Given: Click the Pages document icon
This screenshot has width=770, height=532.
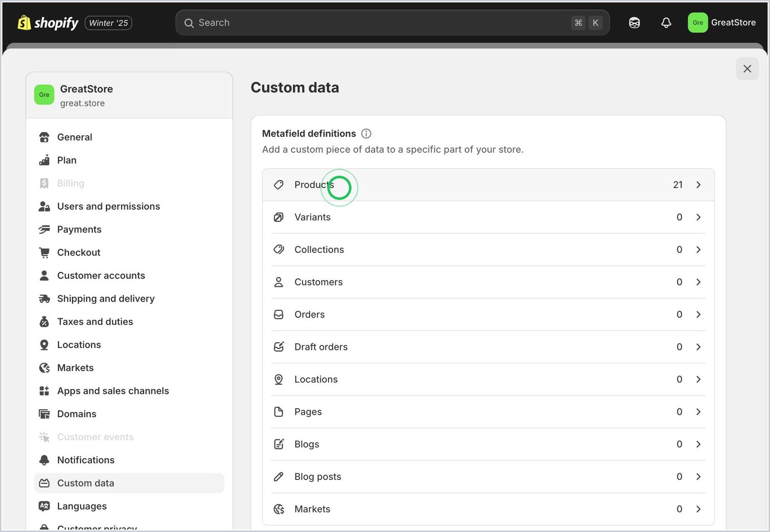Looking at the screenshot, I should (x=279, y=412).
